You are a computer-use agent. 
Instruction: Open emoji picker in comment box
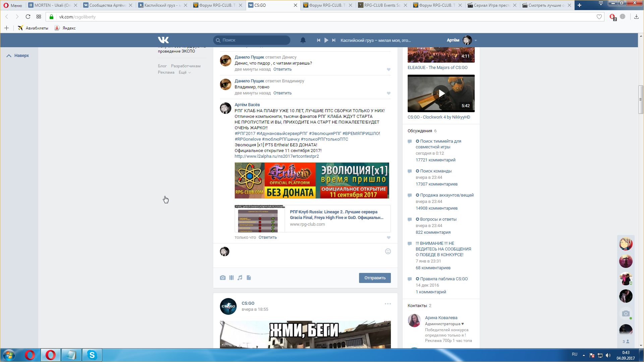click(x=388, y=251)
